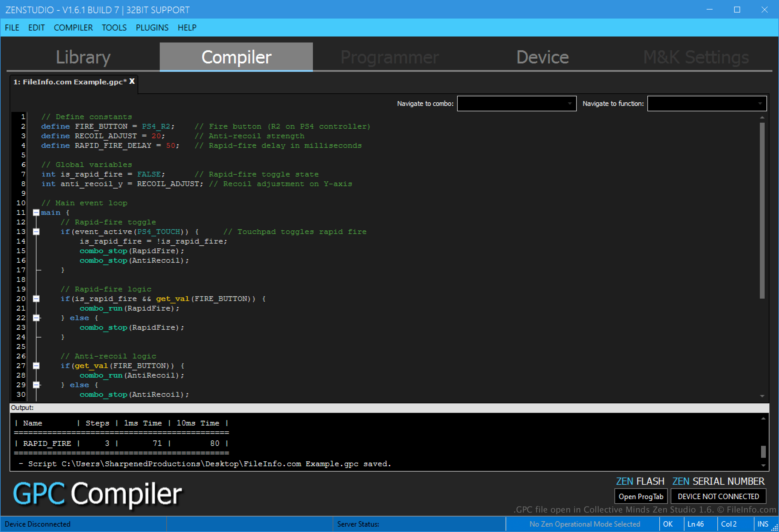
Task: Click the code editor vertical scrollbar thumb
Action: pyautogui.click(x=762, y=211)
